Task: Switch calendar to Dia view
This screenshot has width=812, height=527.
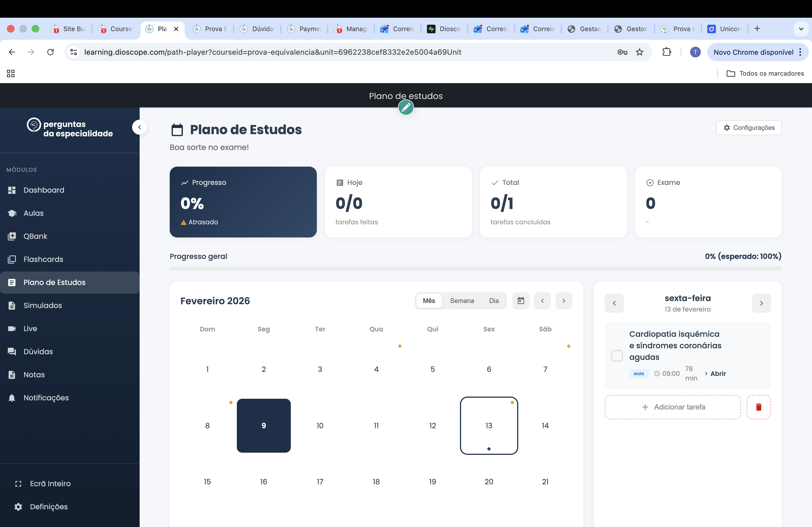Action: [x=494, y=301]
